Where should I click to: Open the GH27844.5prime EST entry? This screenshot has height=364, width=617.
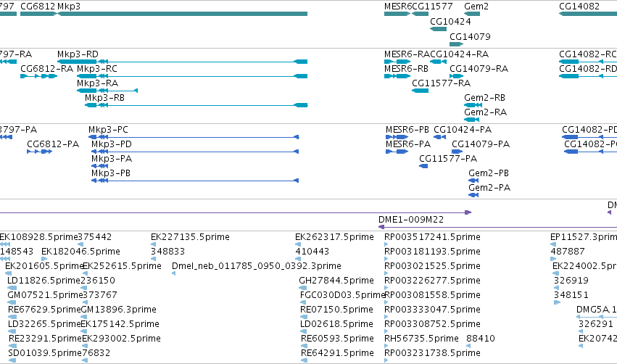pyautogui.click(x=336, y=280)
